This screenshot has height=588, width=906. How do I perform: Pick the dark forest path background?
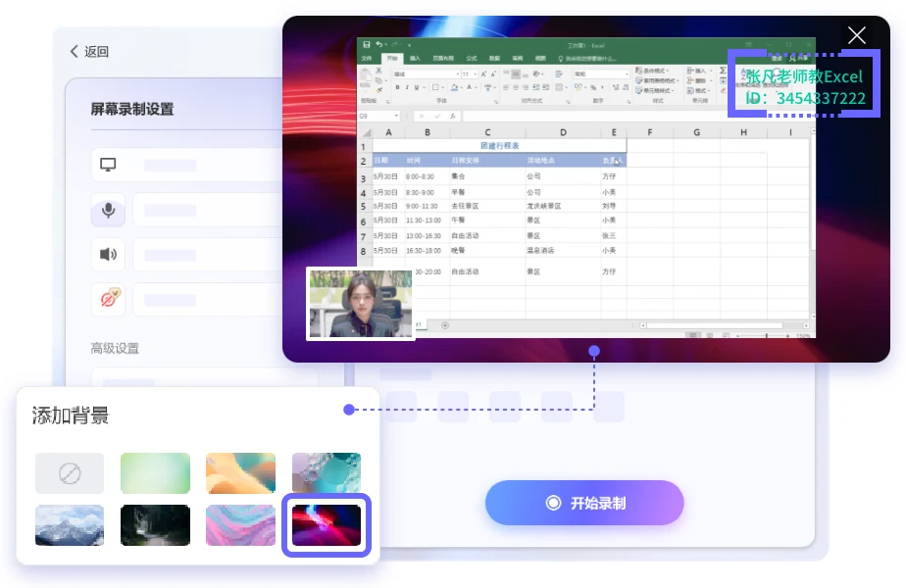pyautogui.click(x=155, y=525)
